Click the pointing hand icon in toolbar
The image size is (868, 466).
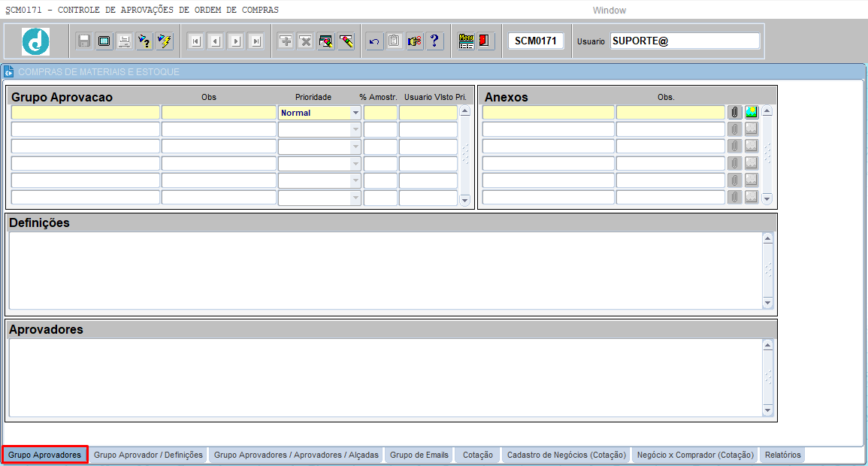pyautogui.click(x=414, y=41)
